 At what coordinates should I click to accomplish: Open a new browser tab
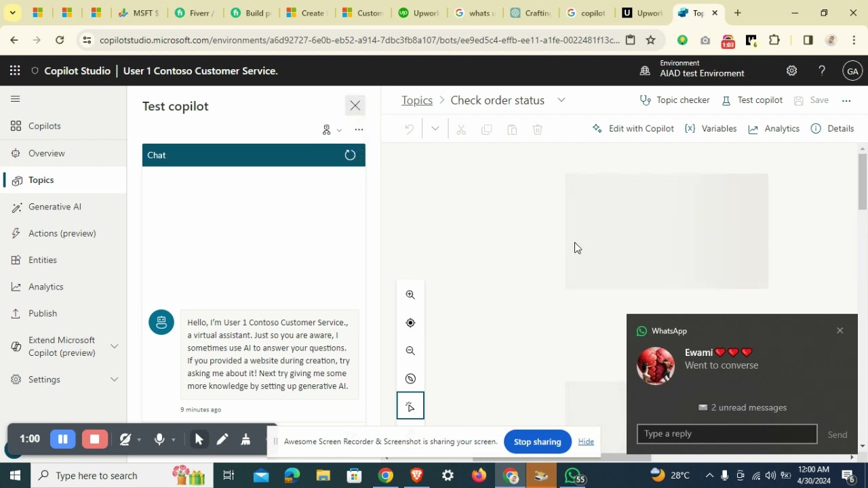point(738,13)
